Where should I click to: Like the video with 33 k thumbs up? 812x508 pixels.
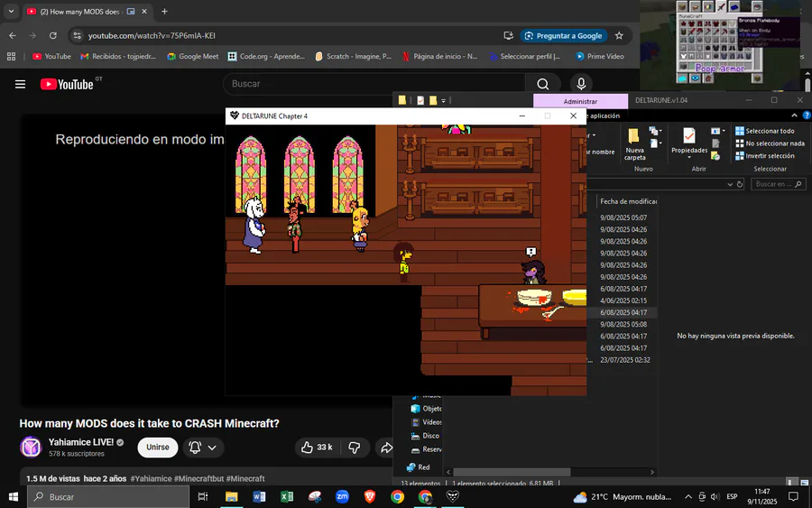pyautogui.click(x=317, y=448)
